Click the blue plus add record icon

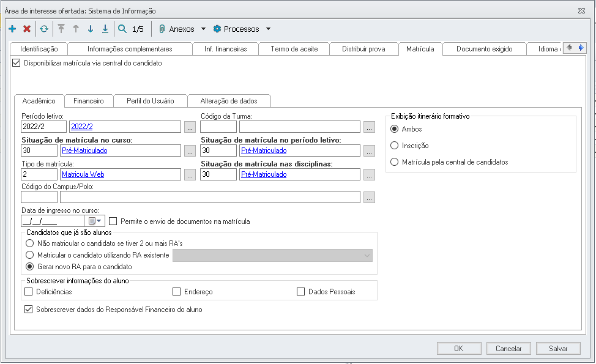[x=12, y=29]
